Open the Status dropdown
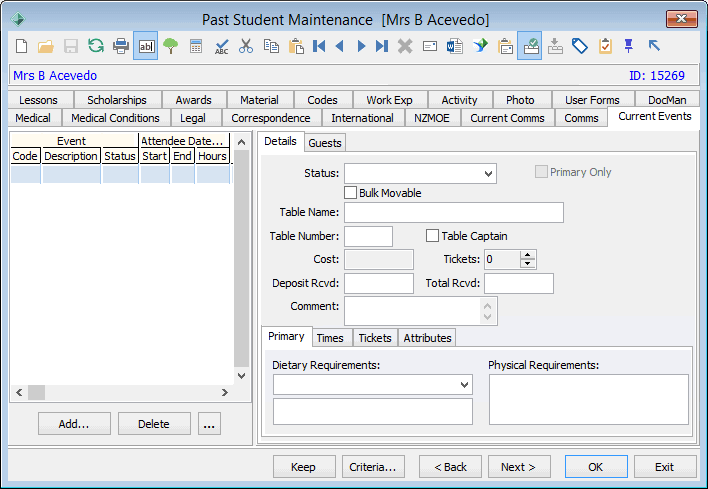 click(488, 173)
